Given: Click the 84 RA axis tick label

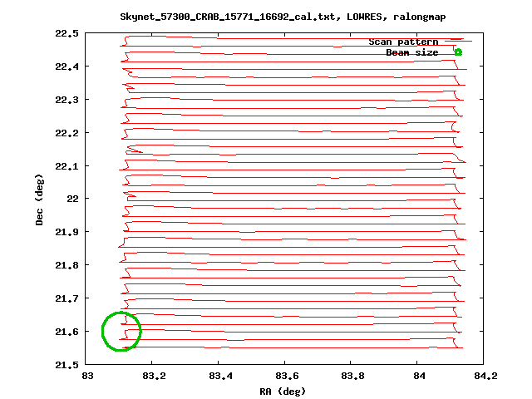Looking at the screenshot, I should point(419,376).
